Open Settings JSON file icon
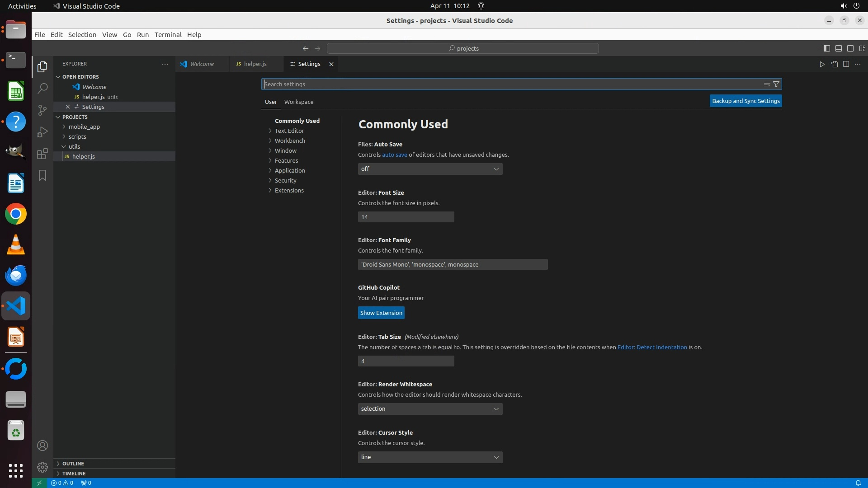The width and height of the screenshot is (868, 488). (x=834, y=64)
